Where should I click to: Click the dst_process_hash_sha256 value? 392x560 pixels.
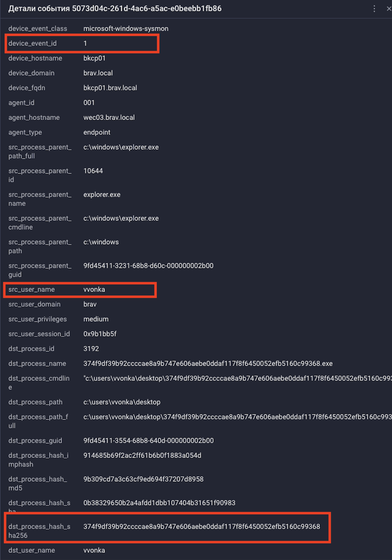point(202,527)
